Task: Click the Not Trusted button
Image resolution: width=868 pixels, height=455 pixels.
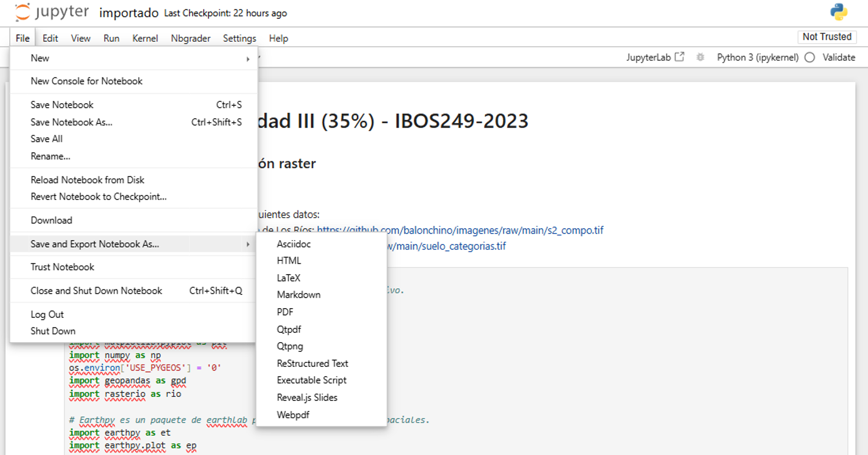Action: click(x=826, y=37)
